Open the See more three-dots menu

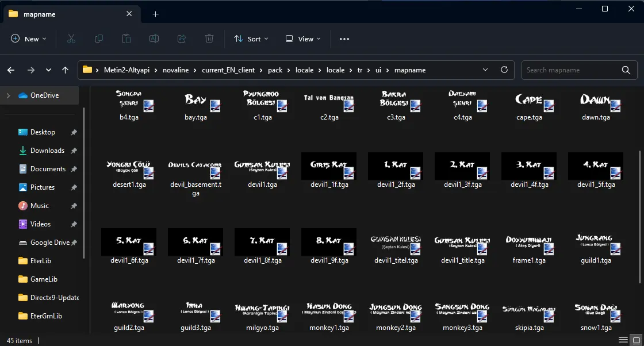pos(344,39)
